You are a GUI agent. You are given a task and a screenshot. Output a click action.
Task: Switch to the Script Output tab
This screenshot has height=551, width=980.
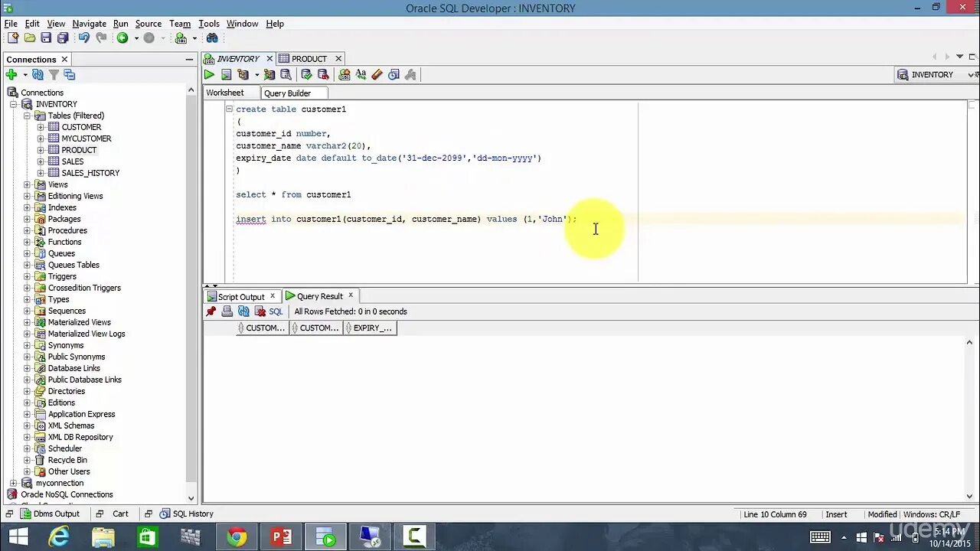(241, 297)
